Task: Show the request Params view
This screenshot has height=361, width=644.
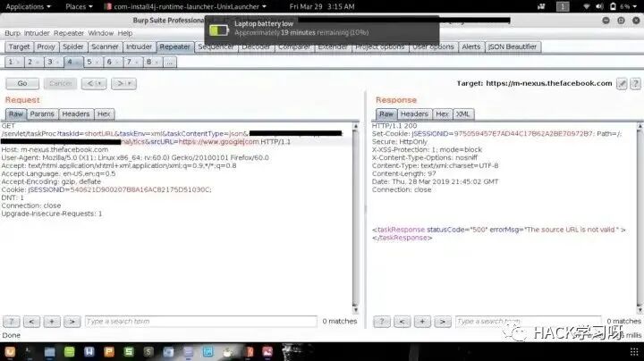Action: tap(42, 114)
